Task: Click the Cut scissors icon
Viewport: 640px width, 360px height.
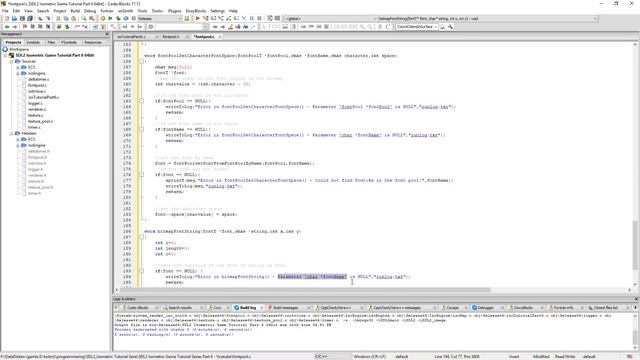Action: (58, 19)
